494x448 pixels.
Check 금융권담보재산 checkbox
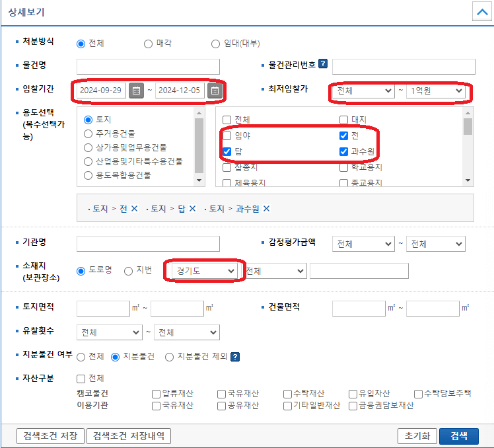(x=353, y=406)
